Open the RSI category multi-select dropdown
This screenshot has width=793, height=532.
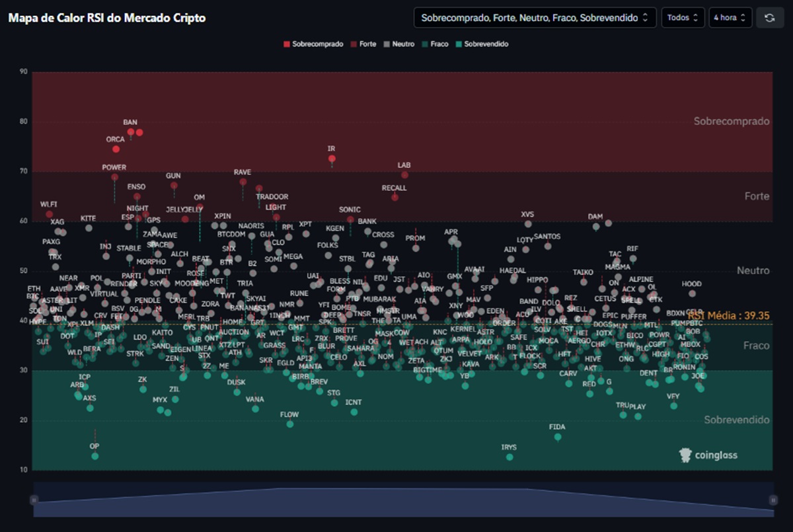tap(535, 18)
